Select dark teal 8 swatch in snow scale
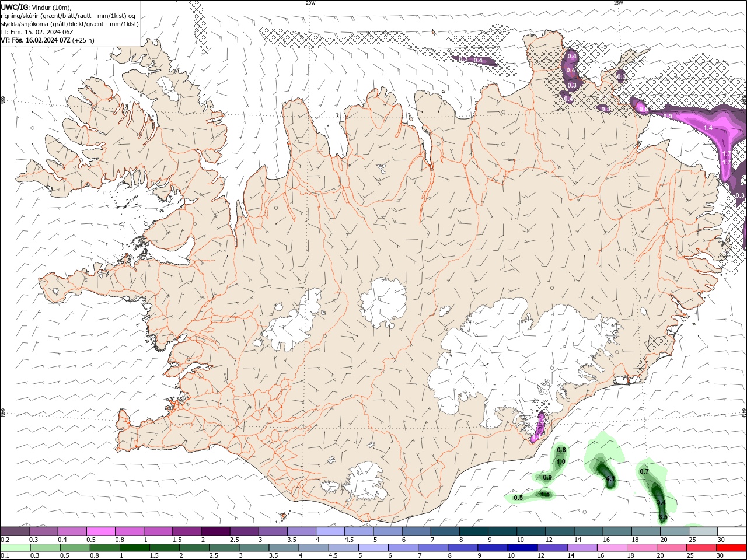This screenshot has width=747, height=560. click(x=473, y=531)
